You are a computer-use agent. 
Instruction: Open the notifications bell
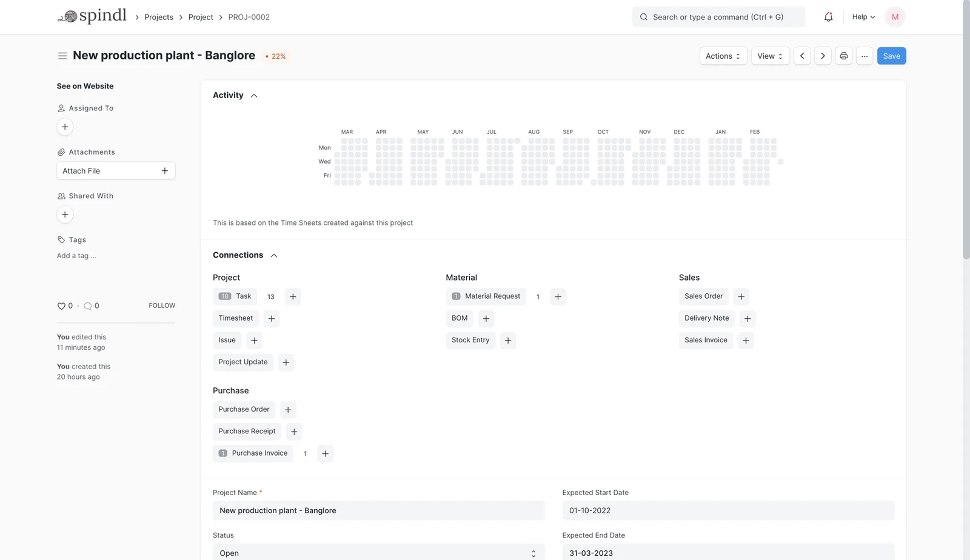click(x=828, y=17)
